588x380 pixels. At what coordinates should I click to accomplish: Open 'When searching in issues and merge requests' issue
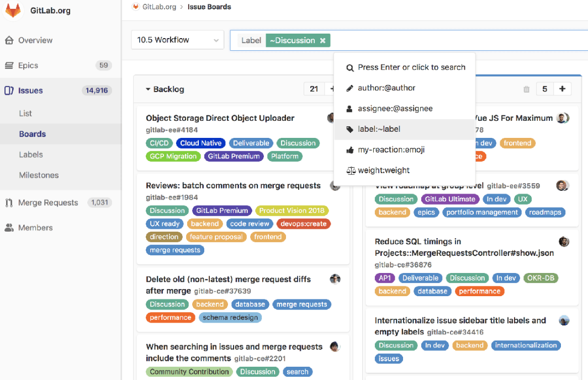click(x=234, y=352)
